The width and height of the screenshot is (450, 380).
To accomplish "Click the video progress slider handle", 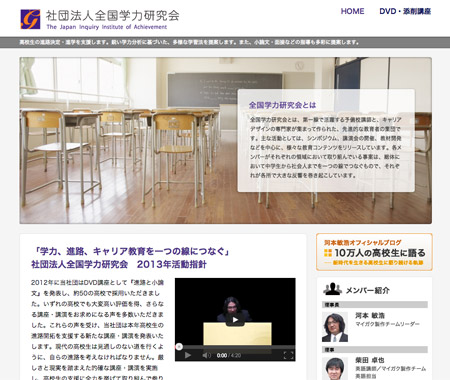I will pyautogui.click(x=179, y=347).
